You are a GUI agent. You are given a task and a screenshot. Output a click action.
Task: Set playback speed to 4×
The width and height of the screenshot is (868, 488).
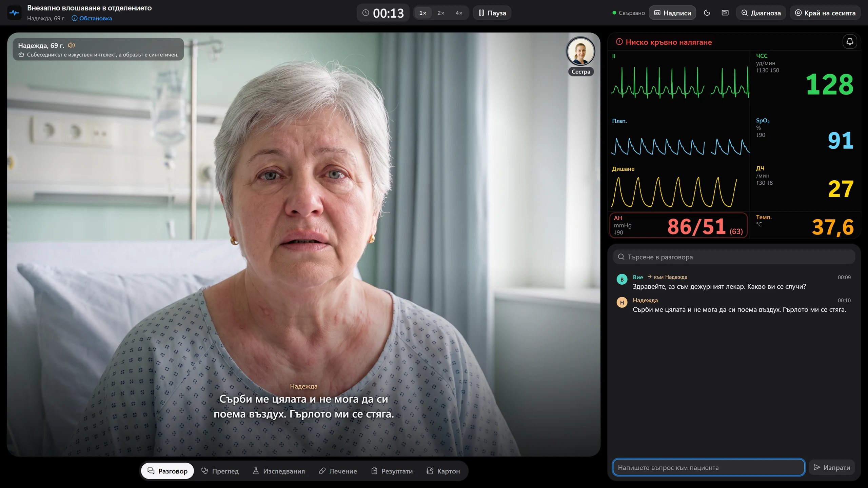[x=459, y=13]
